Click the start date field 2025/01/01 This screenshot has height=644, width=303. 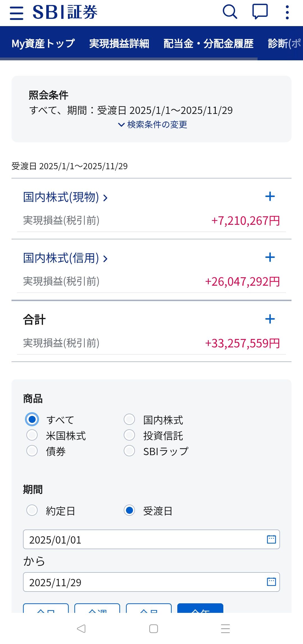tap(140, 539)
